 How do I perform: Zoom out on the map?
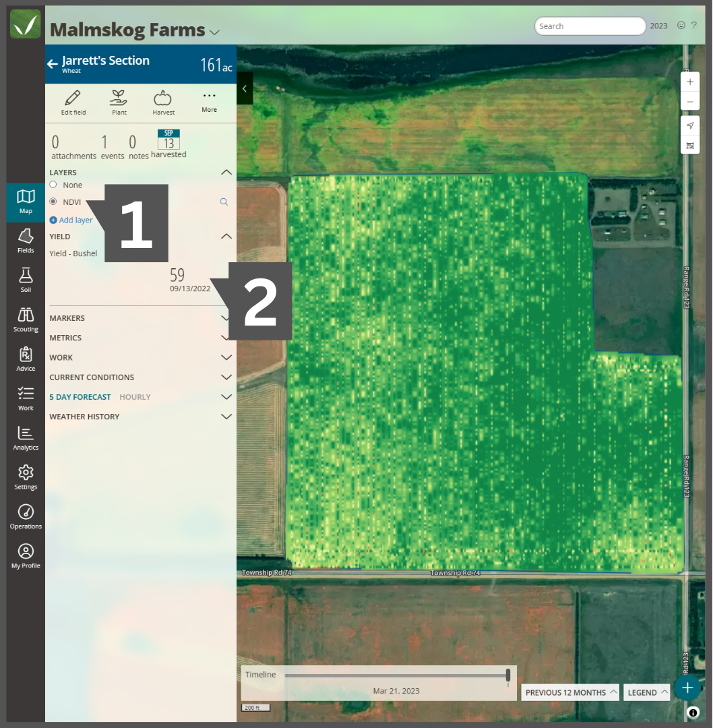point(690,102)
